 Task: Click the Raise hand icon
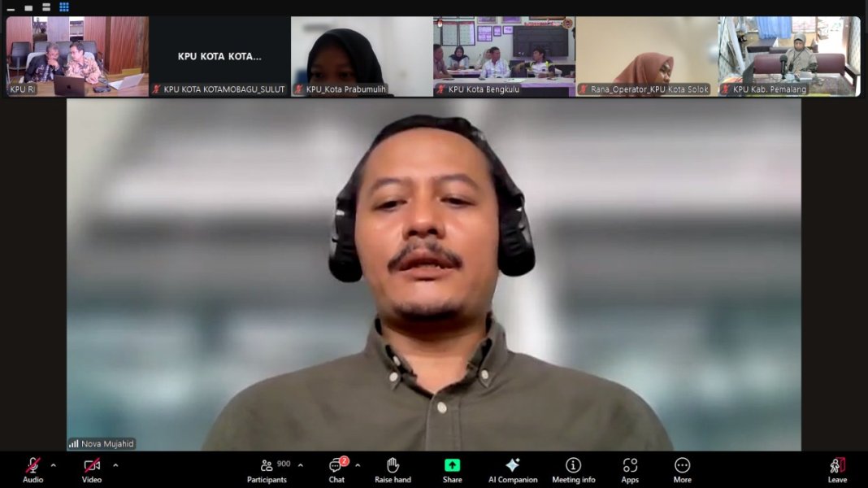coord(393,468)
